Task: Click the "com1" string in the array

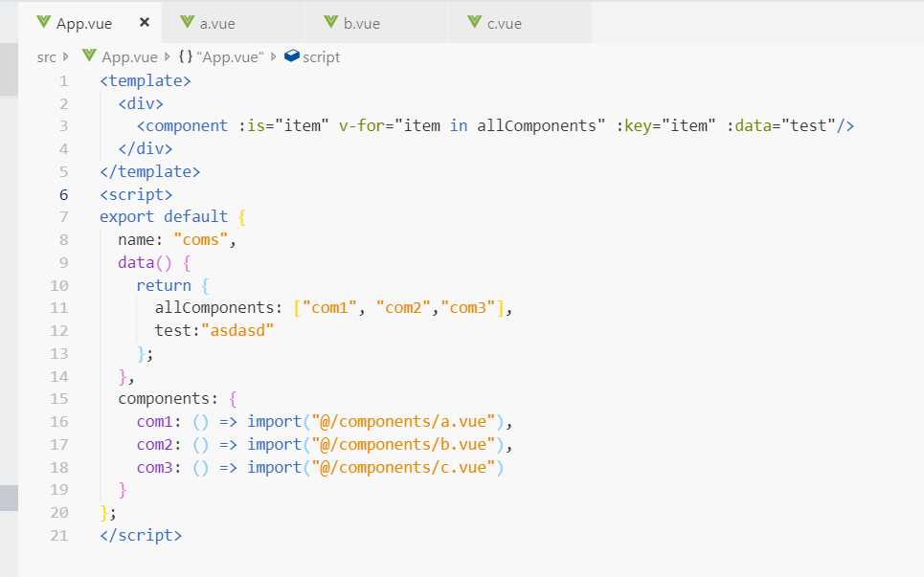Action: click(x=329, y=308)
